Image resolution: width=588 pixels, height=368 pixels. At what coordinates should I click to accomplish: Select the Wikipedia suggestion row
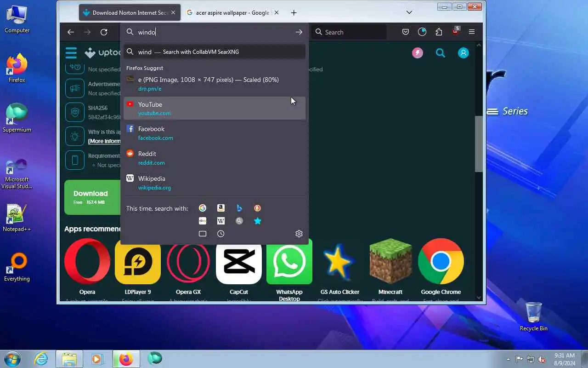coord(215,183)
